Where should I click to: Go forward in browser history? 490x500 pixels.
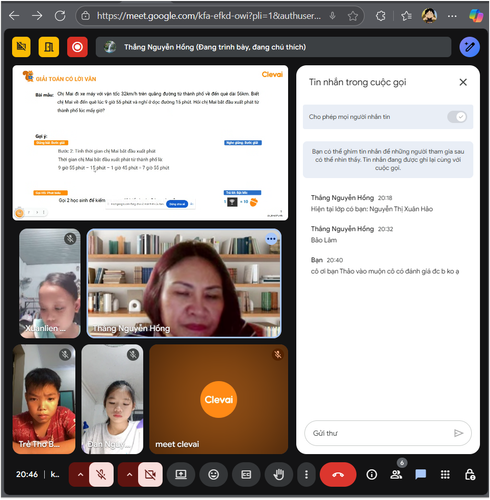point(37,16)
